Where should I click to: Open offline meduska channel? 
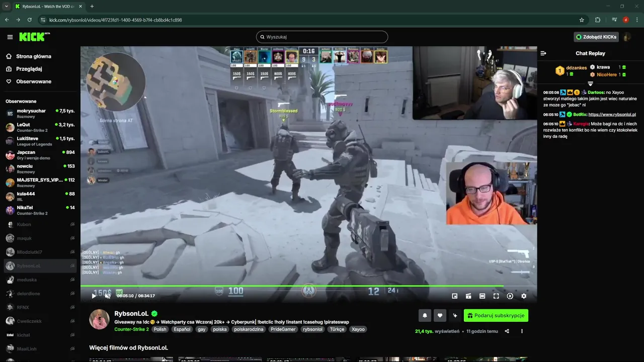[40, 280]
